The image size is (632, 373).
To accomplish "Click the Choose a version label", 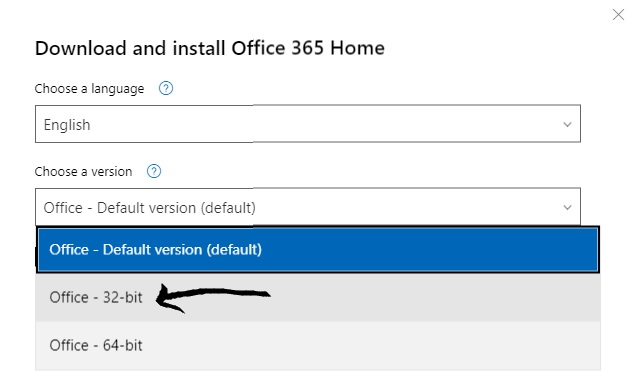I will (83, 172).
